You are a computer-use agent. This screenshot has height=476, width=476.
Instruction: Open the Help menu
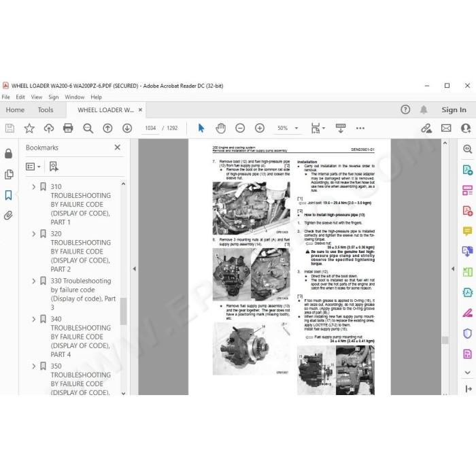(97, 97)
